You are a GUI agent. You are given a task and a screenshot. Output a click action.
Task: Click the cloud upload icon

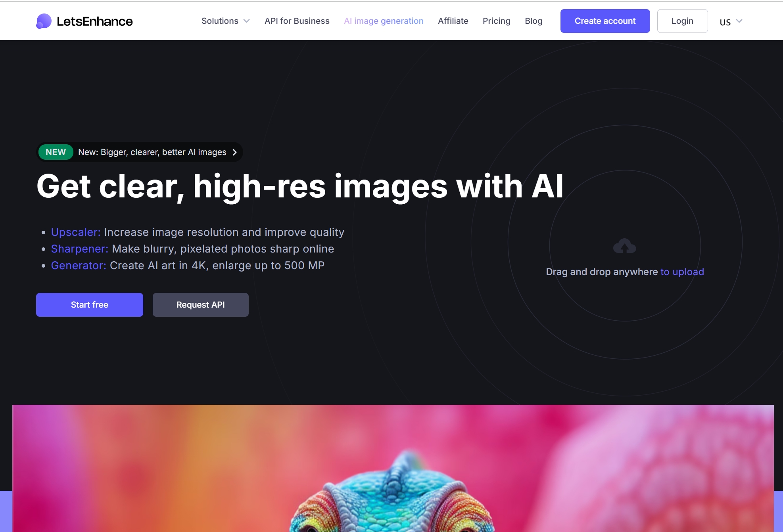[x=625, y=246]
